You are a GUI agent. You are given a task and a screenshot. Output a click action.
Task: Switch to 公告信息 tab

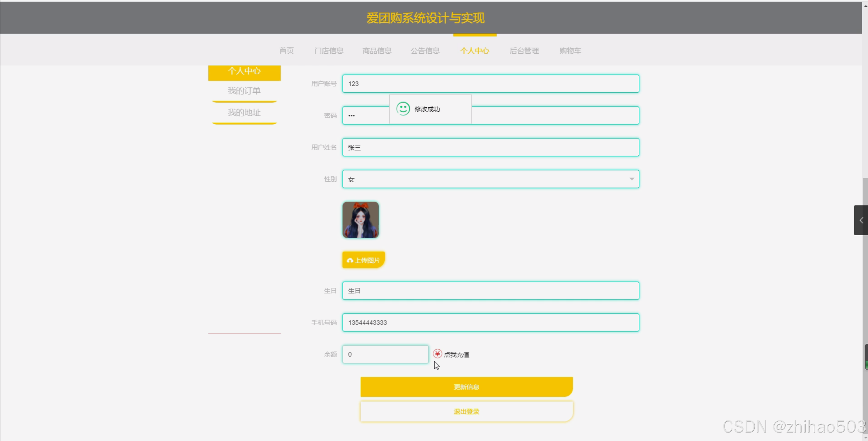(x=425, y=51)
